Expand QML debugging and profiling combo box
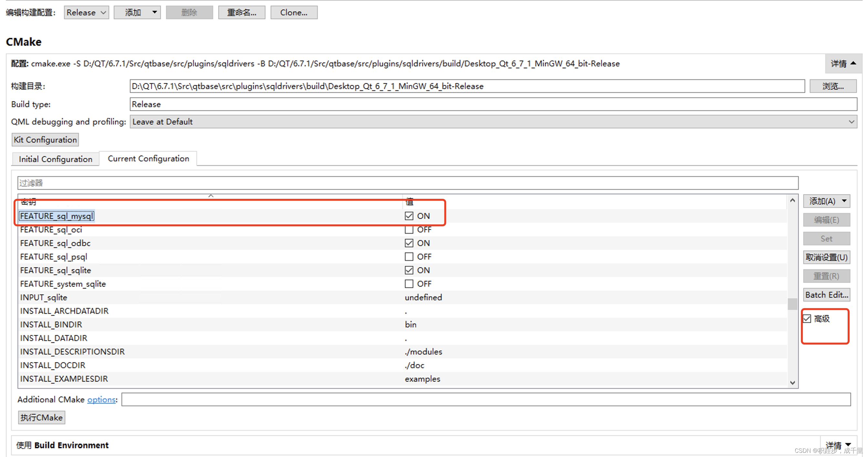This screenshot has height=457, width=868. click(493, 122)
